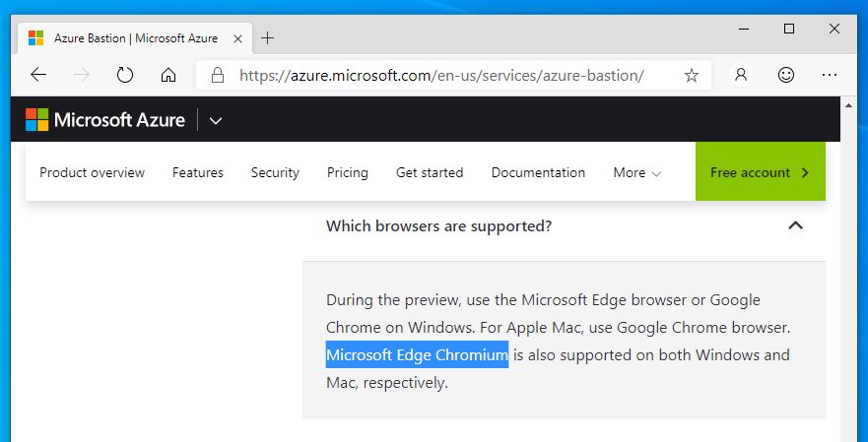
Task: Reload the page with refresh icon
Action: [124, 75]
